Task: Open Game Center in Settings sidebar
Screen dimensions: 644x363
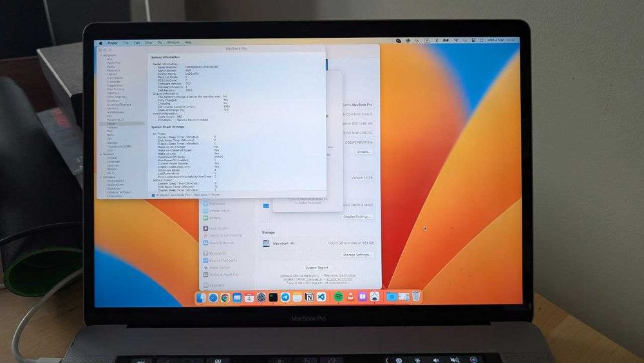Action: click(216, 267)
